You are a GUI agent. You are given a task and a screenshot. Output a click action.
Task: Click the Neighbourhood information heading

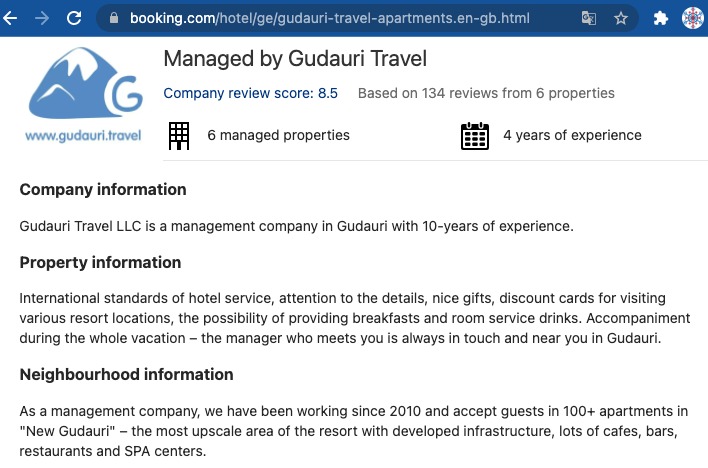pyautogui.click(x=126, y=374)
